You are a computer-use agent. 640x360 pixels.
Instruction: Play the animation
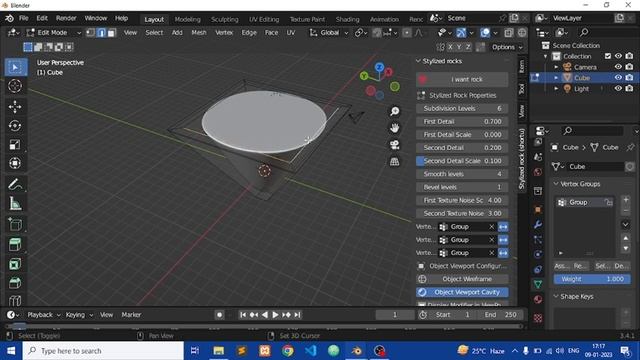pyautogui.click(x=276, y=315)
